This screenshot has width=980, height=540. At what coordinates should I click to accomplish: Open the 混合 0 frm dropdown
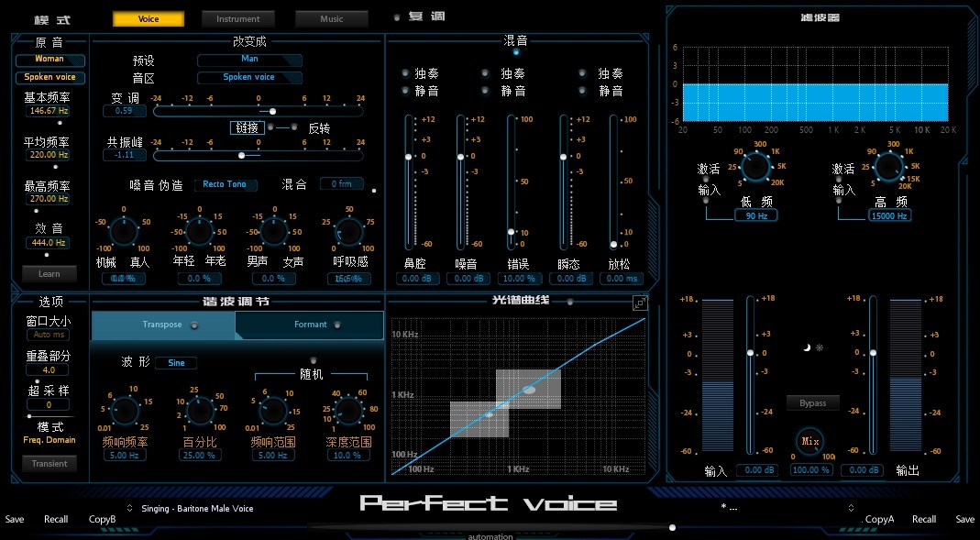coord(342,184)
